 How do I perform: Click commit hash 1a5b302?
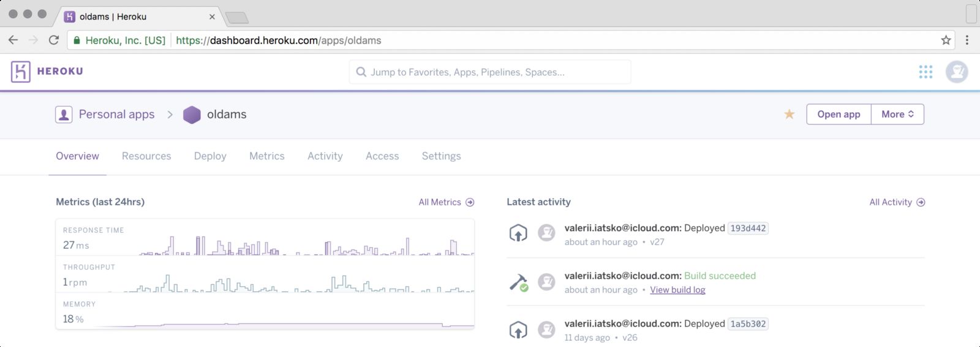point(748,324)
